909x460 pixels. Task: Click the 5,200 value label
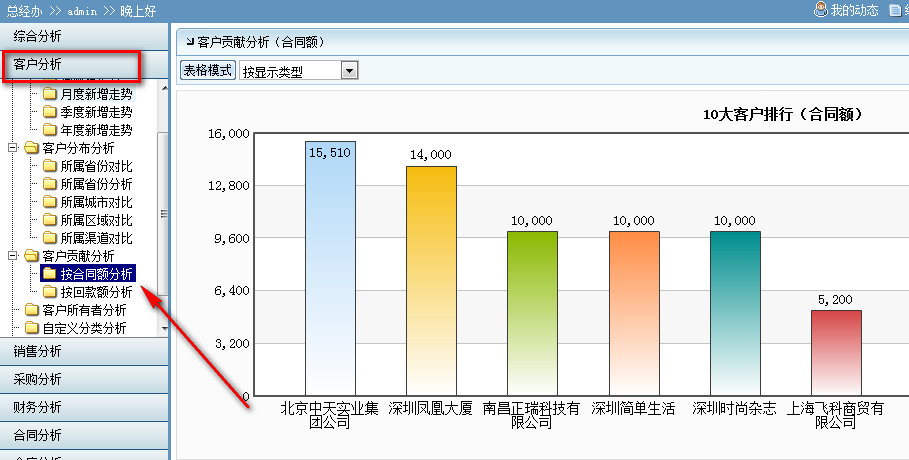point(835,300)
